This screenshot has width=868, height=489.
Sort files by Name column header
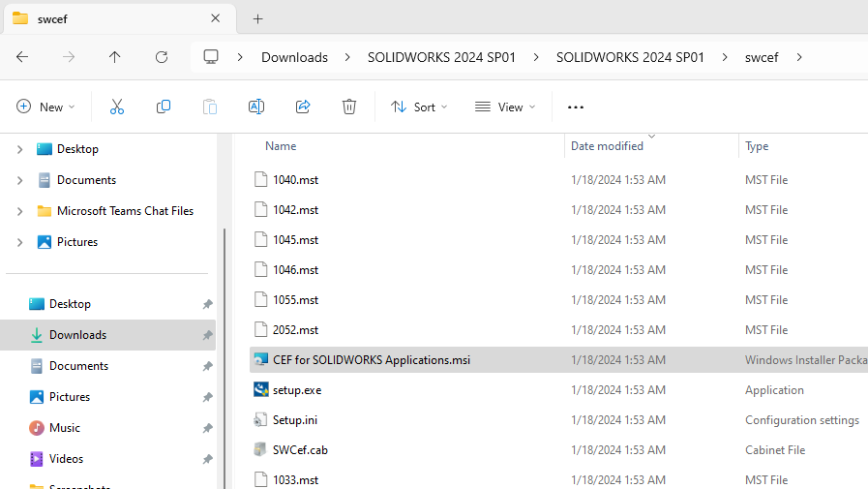281,146
